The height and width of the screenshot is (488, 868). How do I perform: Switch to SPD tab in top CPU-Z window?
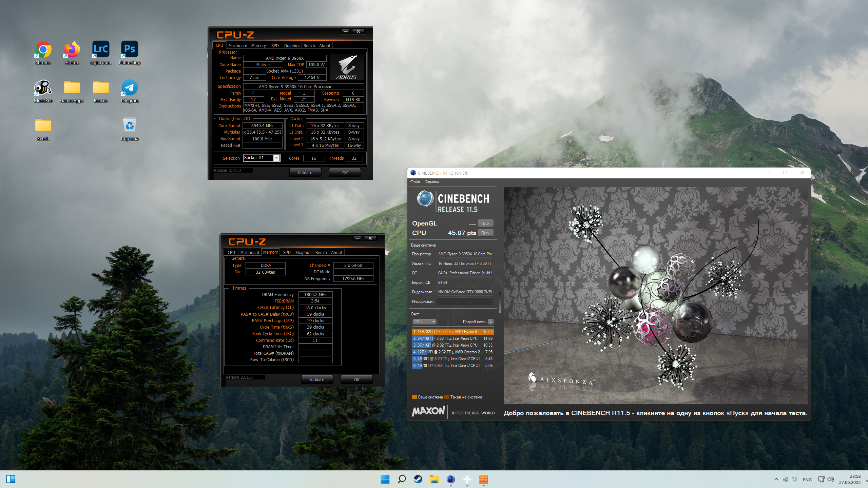(x=275, y=45)
